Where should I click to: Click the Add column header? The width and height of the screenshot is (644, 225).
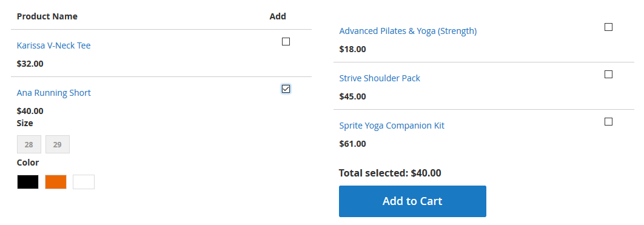tap(278, 16)
